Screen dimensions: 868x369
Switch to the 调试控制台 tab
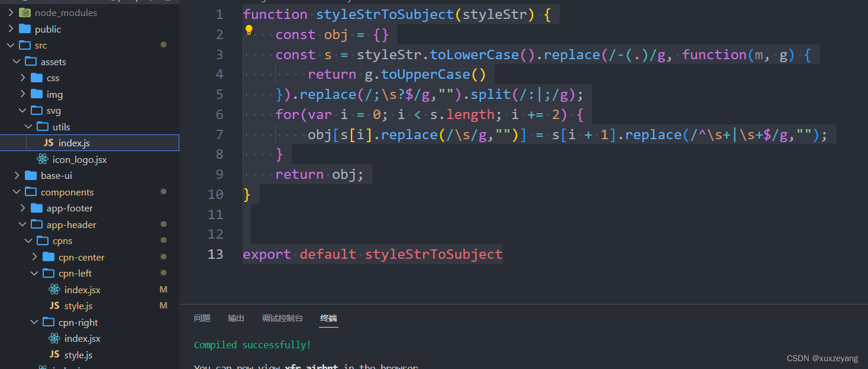282,318
